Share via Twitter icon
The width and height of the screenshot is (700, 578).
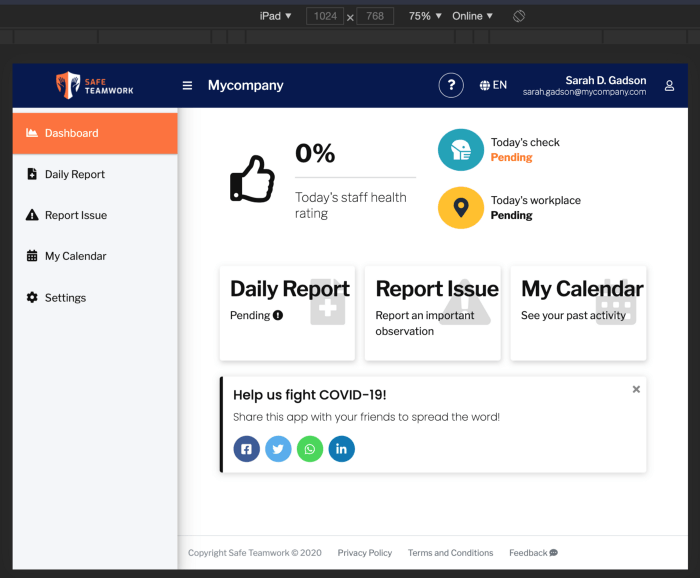278,449
